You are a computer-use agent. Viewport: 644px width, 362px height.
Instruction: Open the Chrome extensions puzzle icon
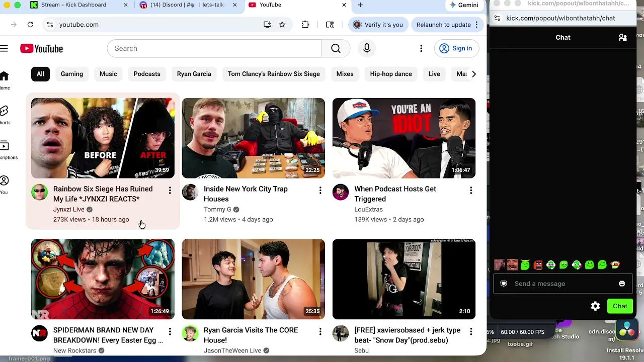click(305, 25)
